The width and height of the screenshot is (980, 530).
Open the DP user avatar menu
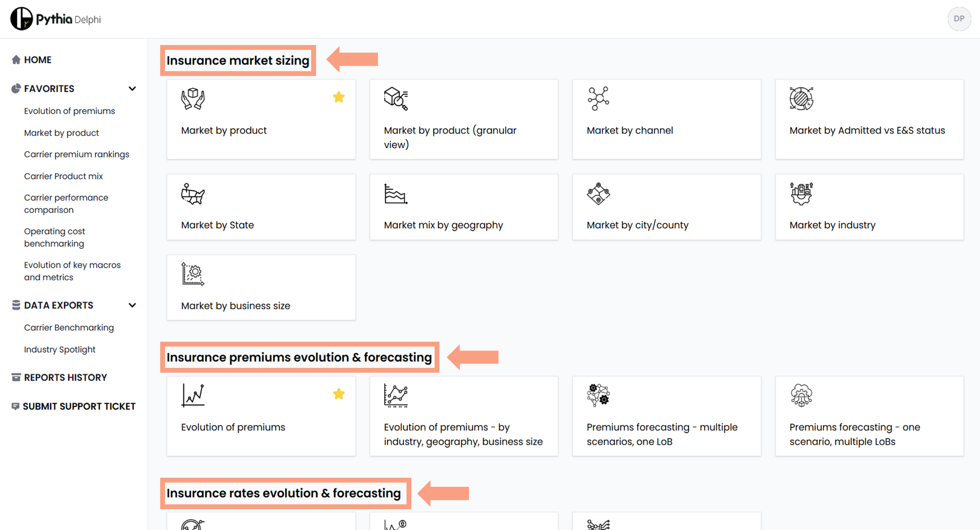click(x=959, y=19)
